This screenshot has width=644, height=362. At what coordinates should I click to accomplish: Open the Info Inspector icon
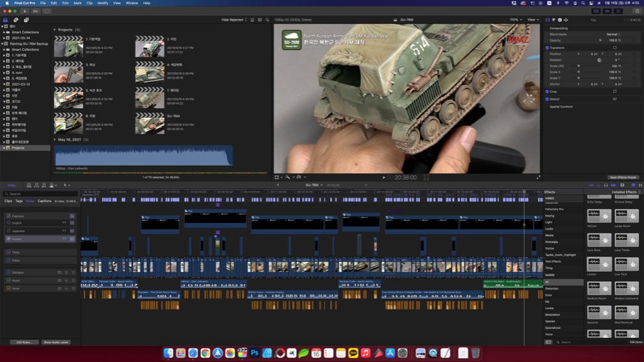click(559, 20)
